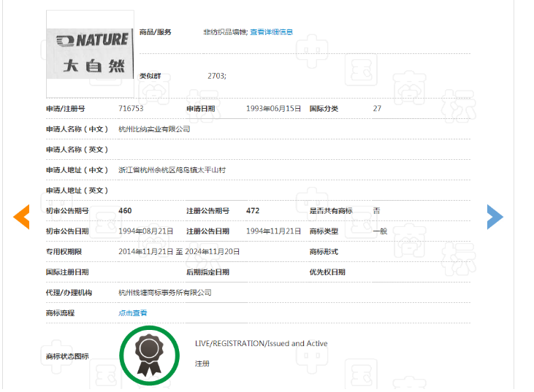The height and width of the screenshot is (392, 534).
Task: Select preliminary announcement number 460
Action: pos(125,211)
